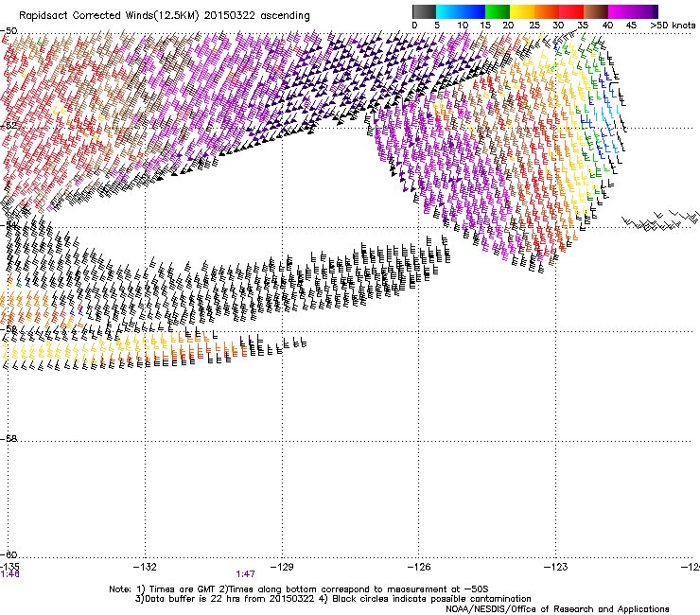Click the cyan 5-10 knots legend swatch
Image resolution: width=700 pixels, height=615 pixels.
[x=448, y=11]
